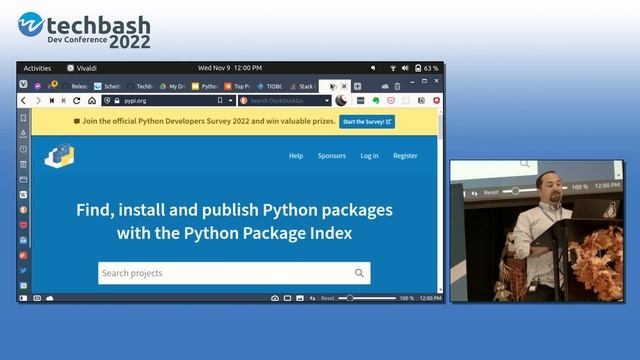Open the Window panel in sidebar
This screenshot has height=360, width=640.
(x=23, y=179)
